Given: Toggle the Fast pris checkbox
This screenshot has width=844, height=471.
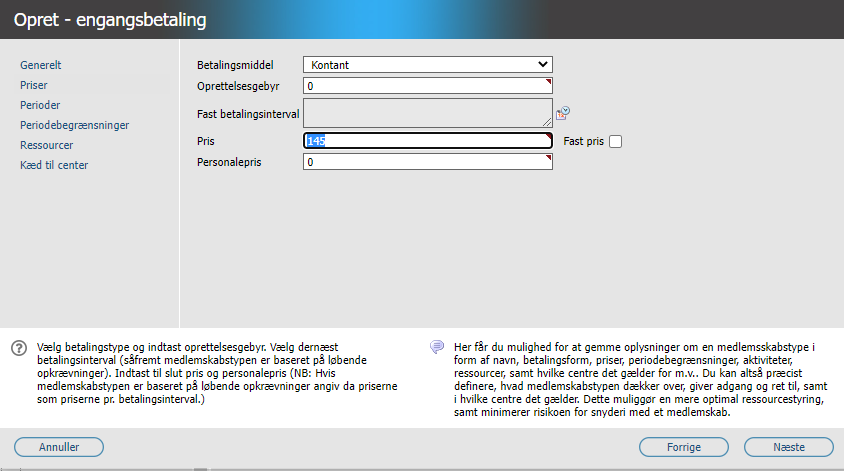Looking at the screenshot, I should [615, 142].
